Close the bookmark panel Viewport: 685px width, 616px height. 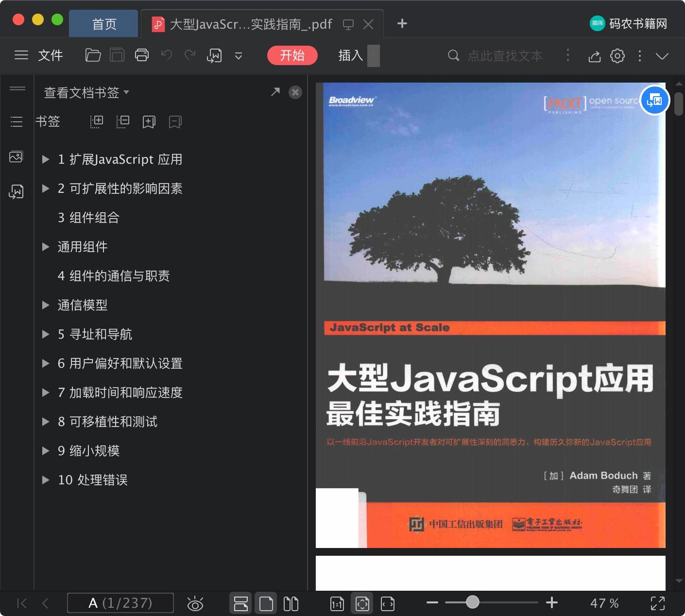pos(295,92)
